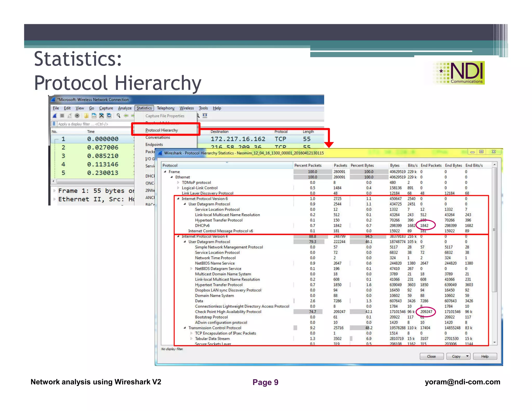Open the Copy button dropdown arrow

coord(467,356)
